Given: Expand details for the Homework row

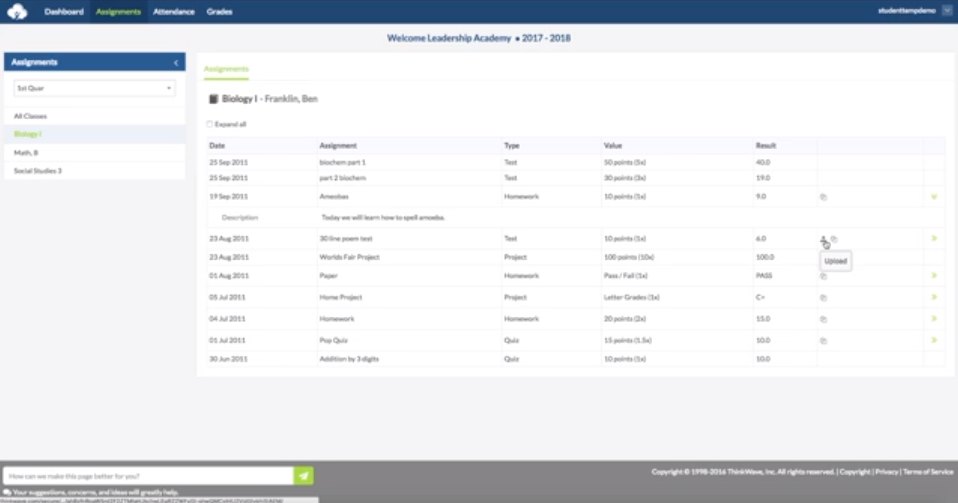Looking at the screenshot, I should coord(934,319).
